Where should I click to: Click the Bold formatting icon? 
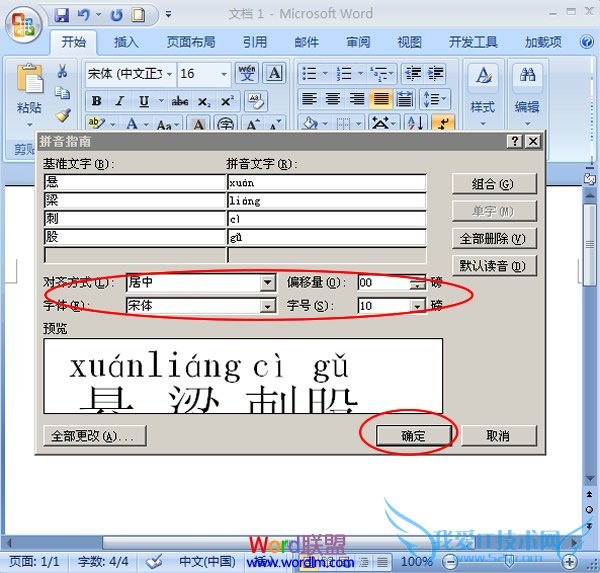[x=97, y=101]
